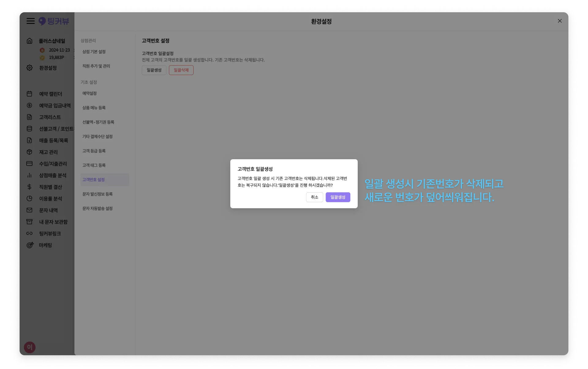The image size is (588, 369).
Task: Click the pie chart icon for 이용률 분석
Action: [29, 198]
